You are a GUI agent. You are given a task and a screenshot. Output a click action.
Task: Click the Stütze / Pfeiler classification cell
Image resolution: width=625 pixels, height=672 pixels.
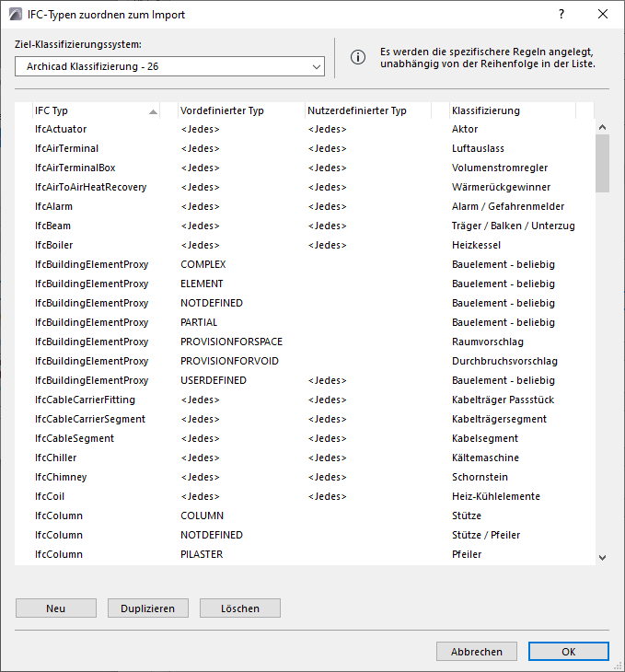(486, 535)
